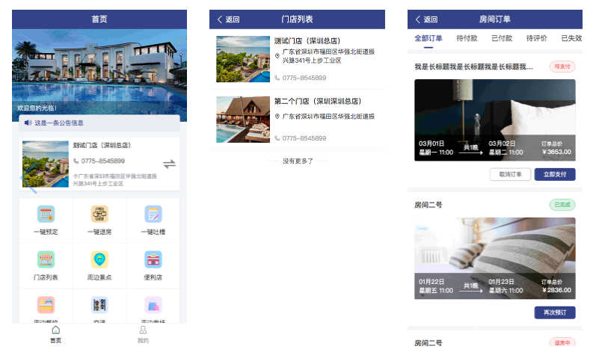Switch to the 已失效 tab
The height and width of the screenshot is (364, 599).
(x=571, y=38)
